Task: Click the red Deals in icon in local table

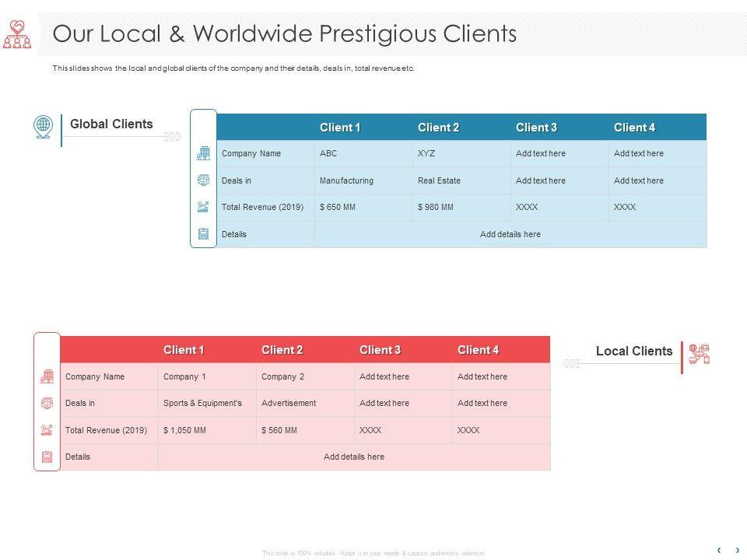Action: [x=47, y=403]
